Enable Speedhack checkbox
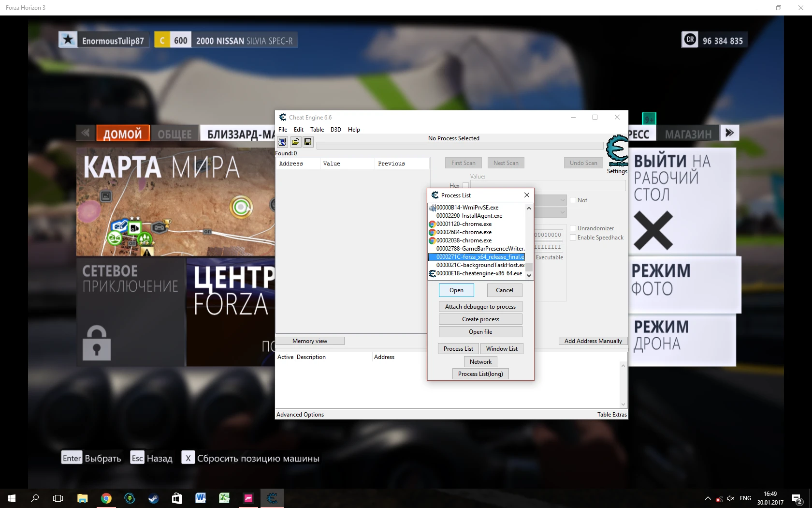 point(573,237)
